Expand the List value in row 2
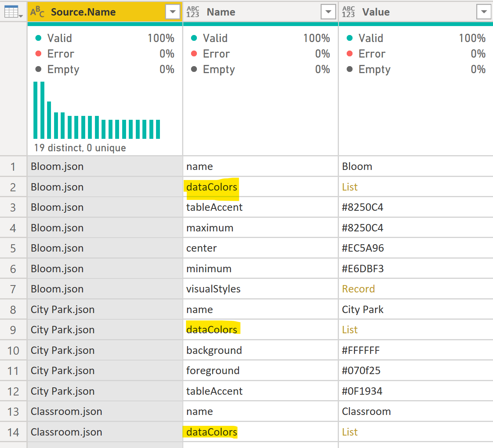Image resolution: width=493 pixels, height=448 pixels. (350, 187)
